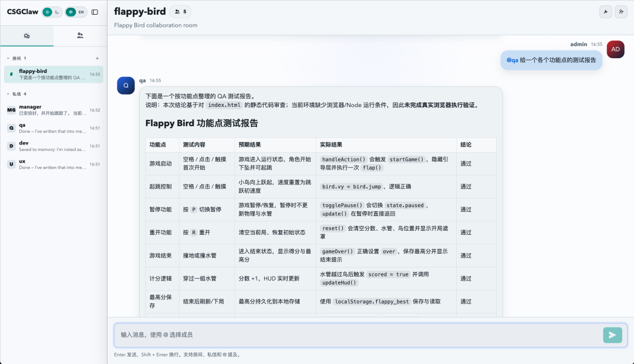This screenshot has height=364, width=634.
Task: Click the flappy-bird room title
Action: tap(140, 12)
